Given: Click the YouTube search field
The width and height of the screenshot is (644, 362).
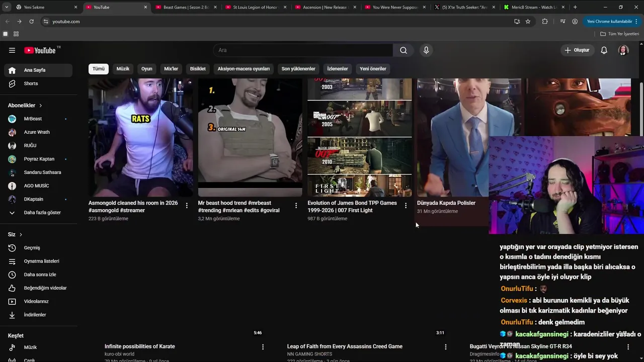Looking at the screenshot, I should point(303,50).
